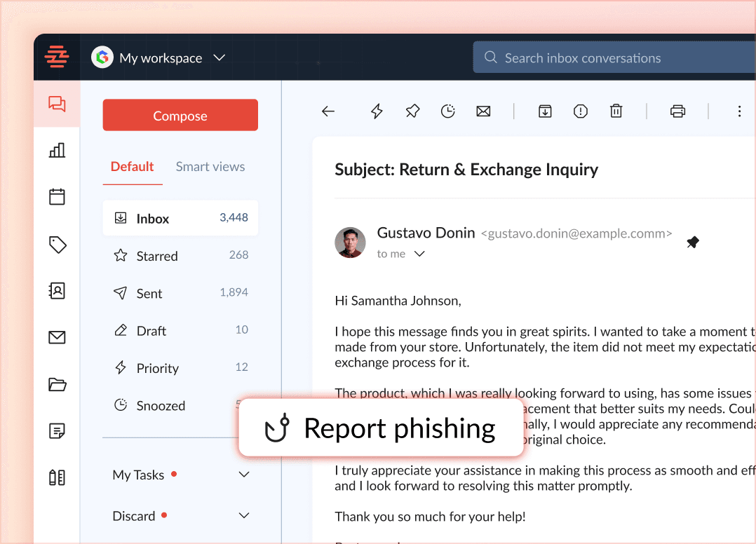The width and height of the screenshot is (756, 544).
Task: Archive conversation using the download-box icon
Action: [545, 111]
